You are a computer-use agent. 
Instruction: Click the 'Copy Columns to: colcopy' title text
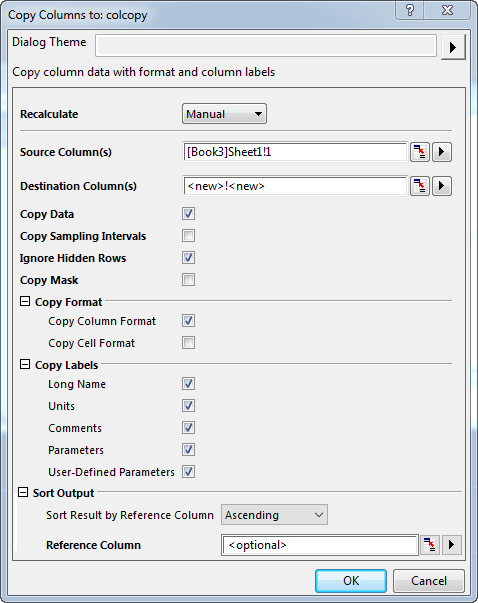pyautogui.click(x=78, y=15)
